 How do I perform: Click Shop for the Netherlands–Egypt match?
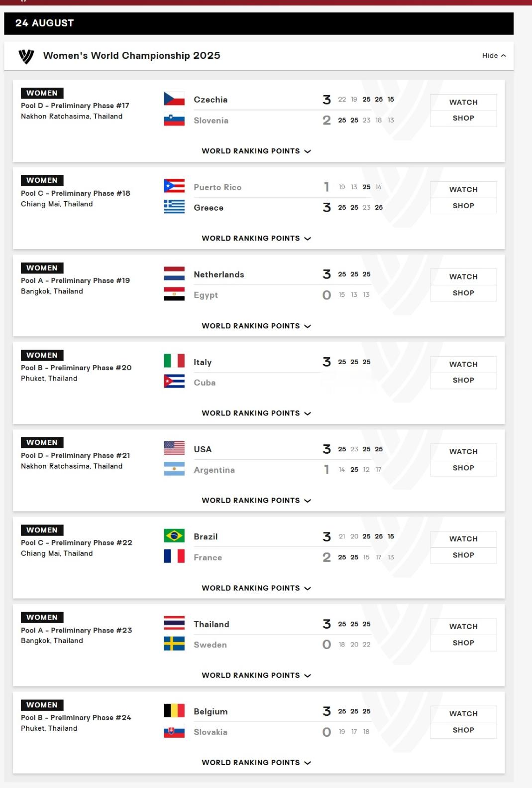tap(463, 293)
